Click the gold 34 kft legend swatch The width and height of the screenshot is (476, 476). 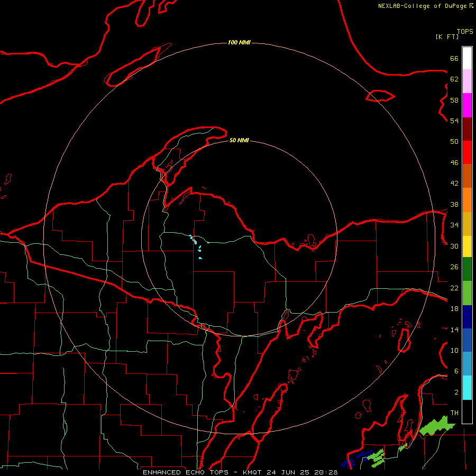click(x=467, y=224)
